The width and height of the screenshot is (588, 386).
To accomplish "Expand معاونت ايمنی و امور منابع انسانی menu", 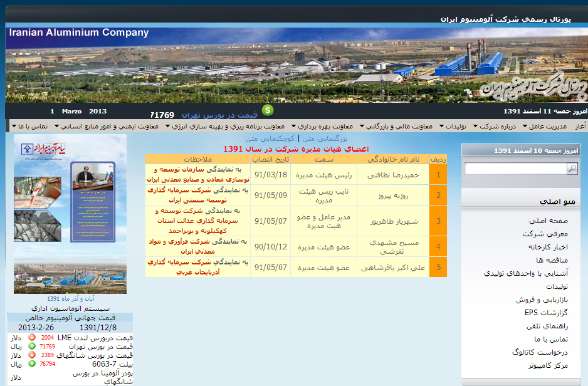I will (x=107, y=127).
